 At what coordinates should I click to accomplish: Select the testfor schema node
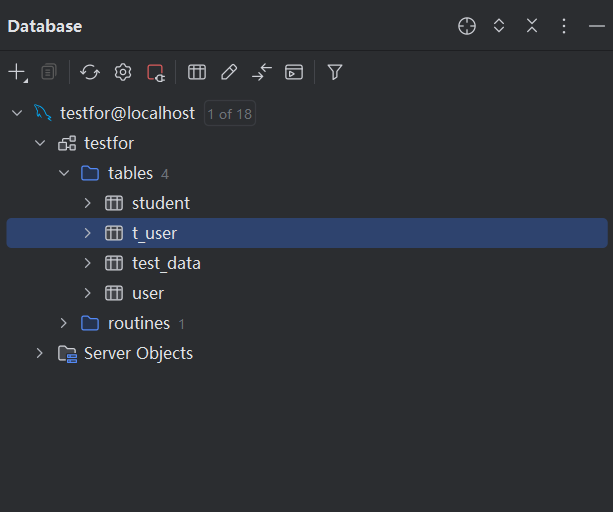click(108, 143)
